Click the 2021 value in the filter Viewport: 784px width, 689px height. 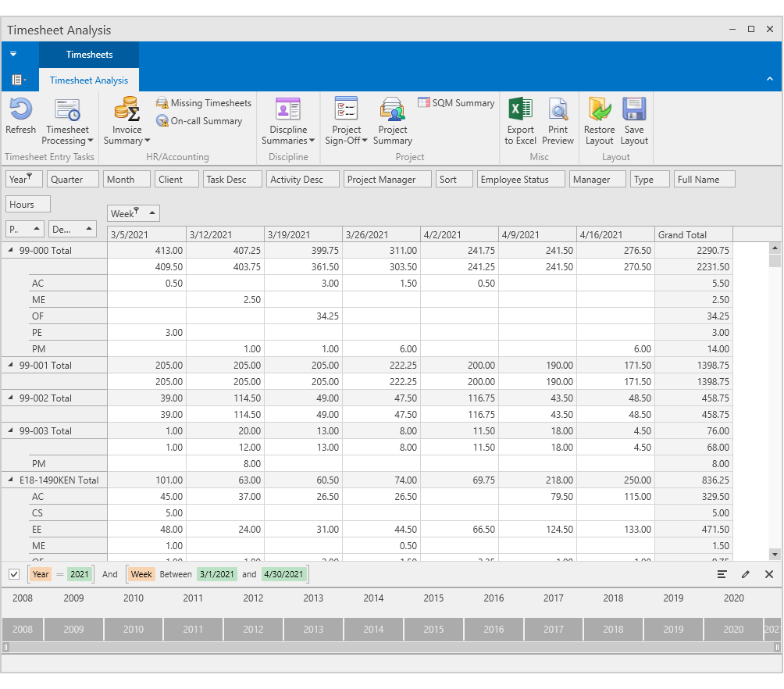tap(80, 574)
